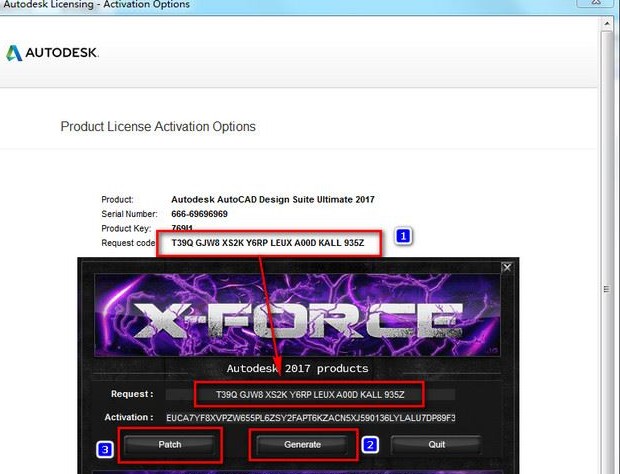Close the X-Force keygen window
This screenshot has width=620, height=474.
click(507, 268)
